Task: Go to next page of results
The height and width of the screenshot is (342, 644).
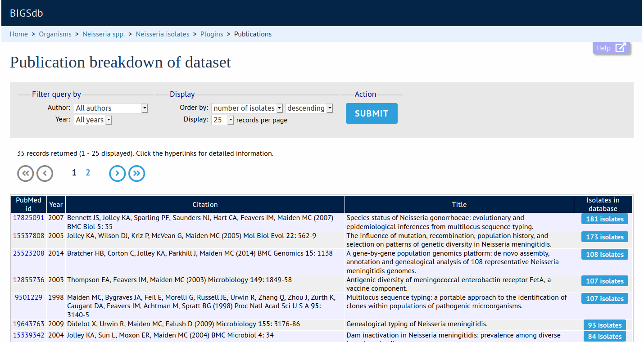Action: [117, 173]
